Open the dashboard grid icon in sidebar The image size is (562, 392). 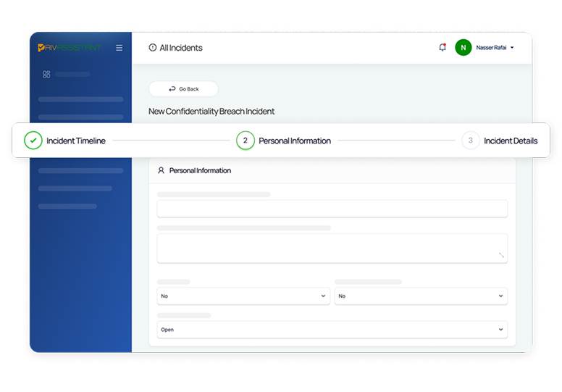(46, 74)
